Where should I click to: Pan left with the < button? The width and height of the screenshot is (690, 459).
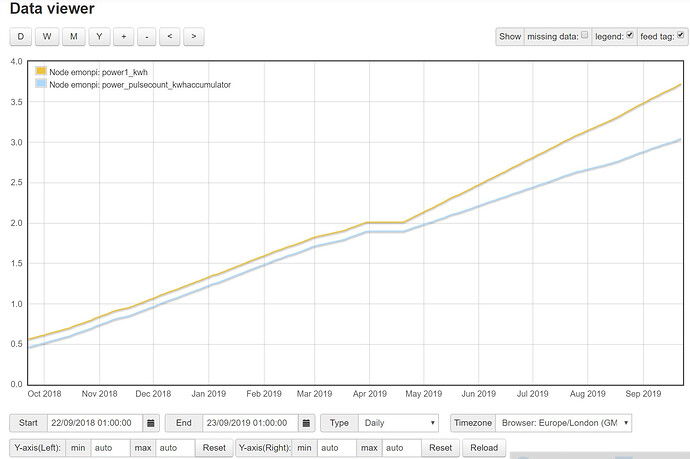pyautogui.click(x=170, y=37)
